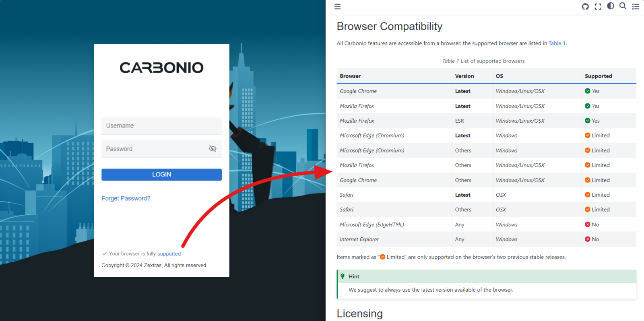Viewport: 644px width, 321px height.
Task: Click the lightbulb icon in the Hint box
Action: click(343, 276)
